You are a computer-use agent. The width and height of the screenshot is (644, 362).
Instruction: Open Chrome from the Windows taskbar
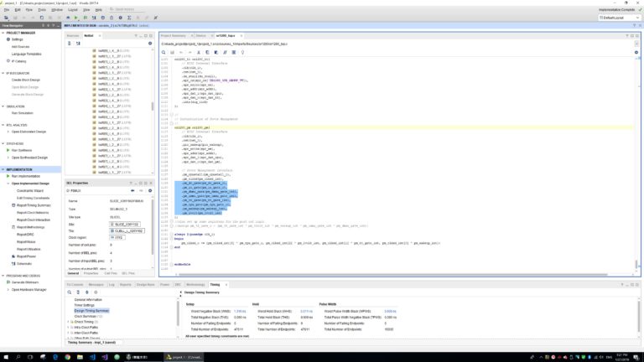[67, 357]
